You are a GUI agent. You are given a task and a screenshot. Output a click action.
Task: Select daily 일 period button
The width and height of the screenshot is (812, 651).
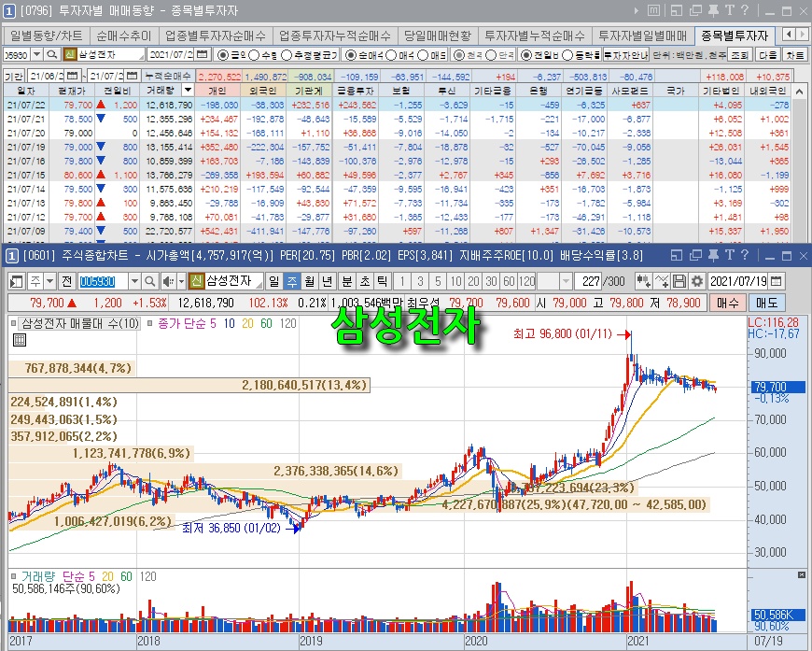[274, 281]
